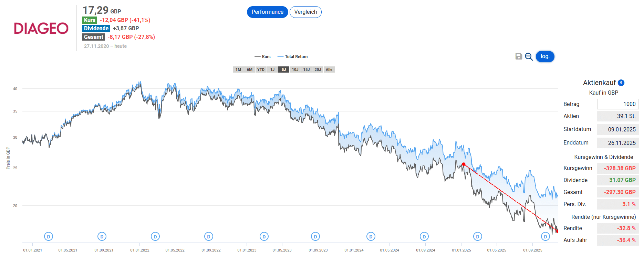644x257 pixels.
Task: Click the dividend marker near 01.01.2024
Action: tap(371, 237)
